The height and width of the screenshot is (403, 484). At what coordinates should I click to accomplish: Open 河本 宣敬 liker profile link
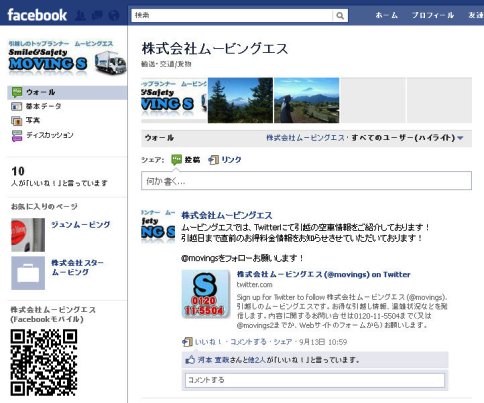click(214, 360)
